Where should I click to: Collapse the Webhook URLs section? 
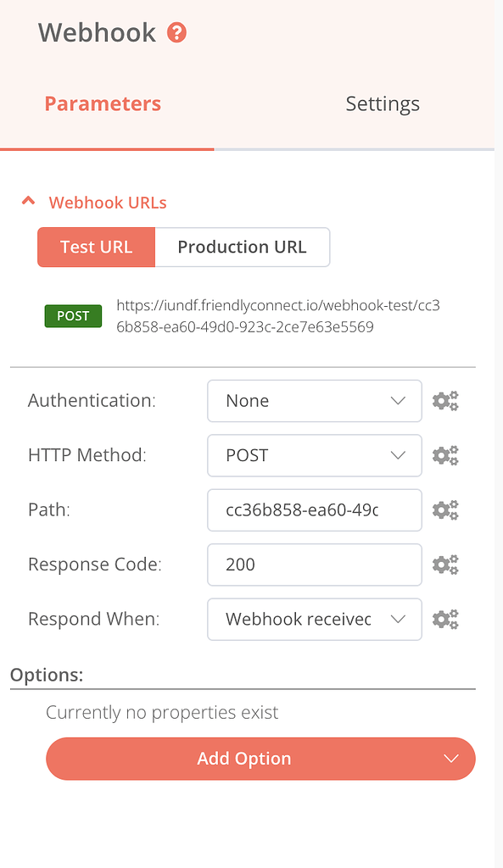[x=28, y=200]
